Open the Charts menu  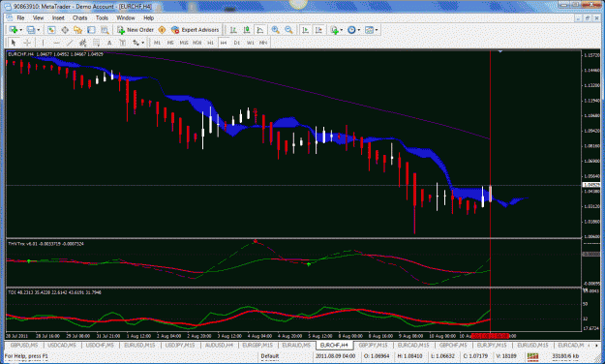pyautogui.click(x=79, y=17)
